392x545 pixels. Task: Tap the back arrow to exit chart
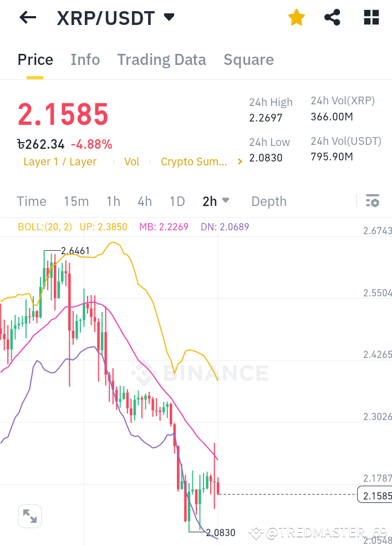tap(27, 17)
